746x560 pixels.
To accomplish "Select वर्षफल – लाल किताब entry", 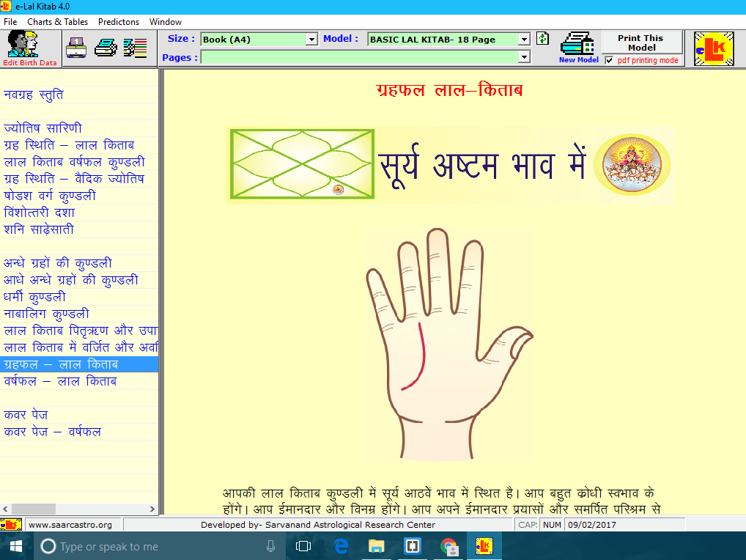I will [x=60, y=382].
